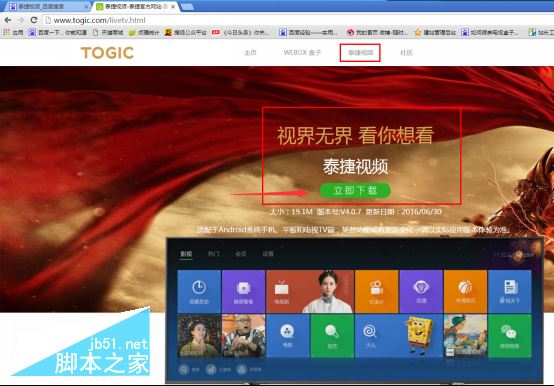Click the SpongeBob character image
Image resolution: width=554 pixels, height=386 pixels.
pyautogui.click(x=419, y=335)
